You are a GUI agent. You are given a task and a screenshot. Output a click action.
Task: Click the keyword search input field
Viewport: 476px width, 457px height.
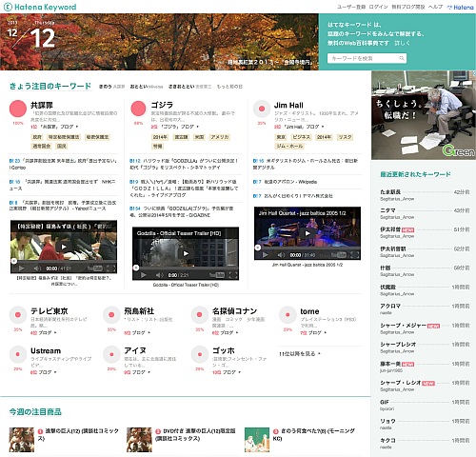pyautogui.click(x=367, y=58)
